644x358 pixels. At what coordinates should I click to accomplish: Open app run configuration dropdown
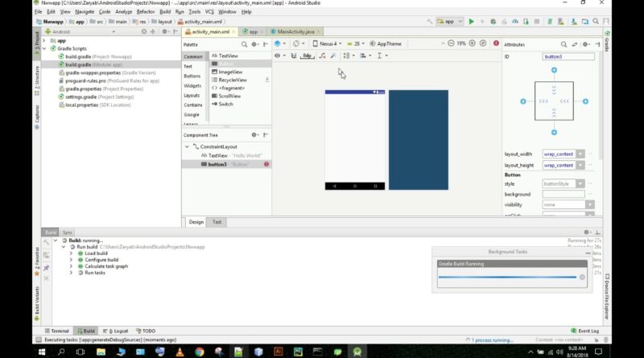point(450,22)
